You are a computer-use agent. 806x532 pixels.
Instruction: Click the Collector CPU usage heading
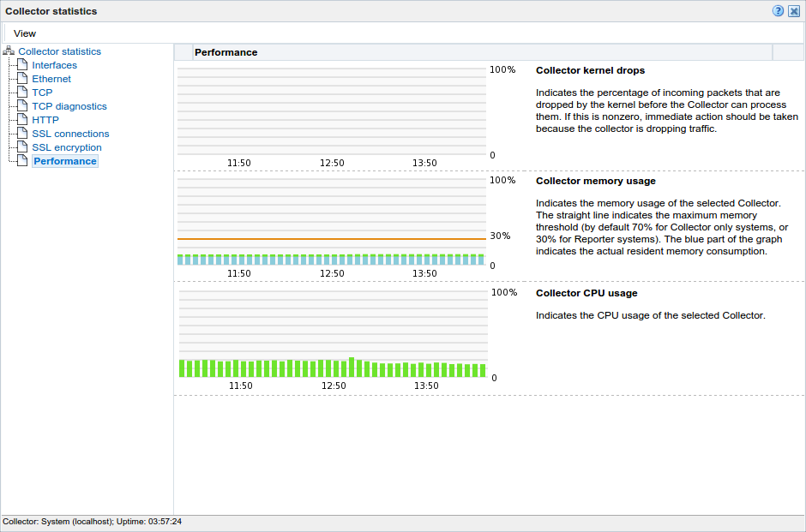pos(586,293)
